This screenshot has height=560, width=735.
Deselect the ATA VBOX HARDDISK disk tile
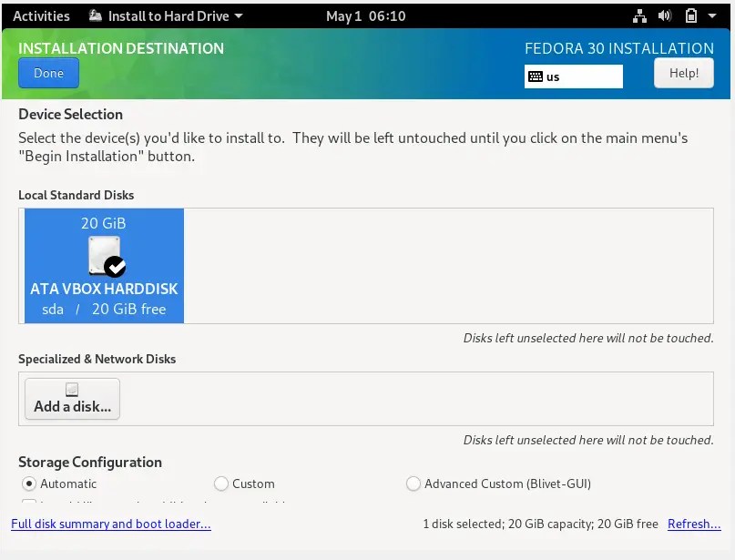[102, 266]
